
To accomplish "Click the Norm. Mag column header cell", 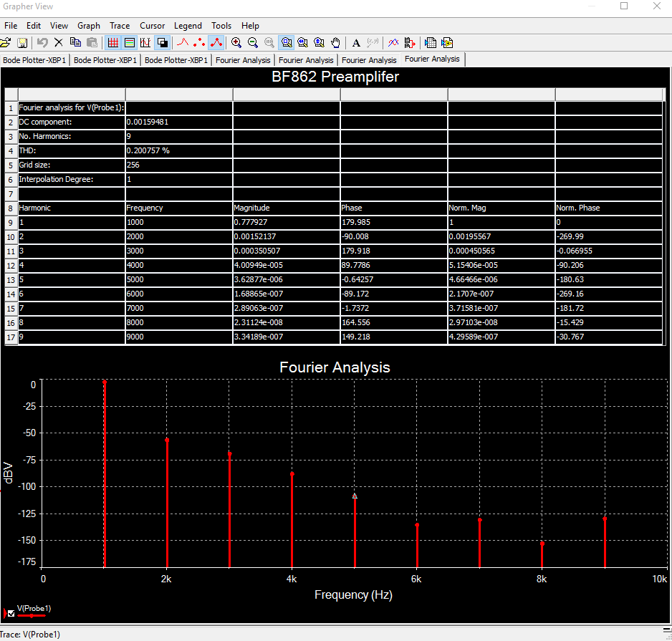I will pyautogui.click(x=501, y=208).
